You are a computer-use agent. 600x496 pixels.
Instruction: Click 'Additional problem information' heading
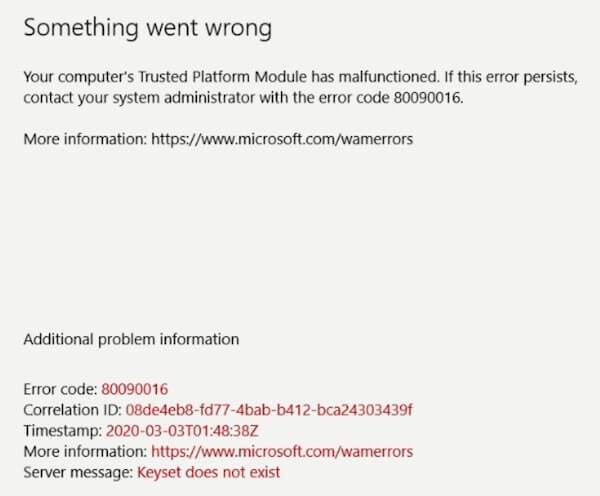(131, 339)
